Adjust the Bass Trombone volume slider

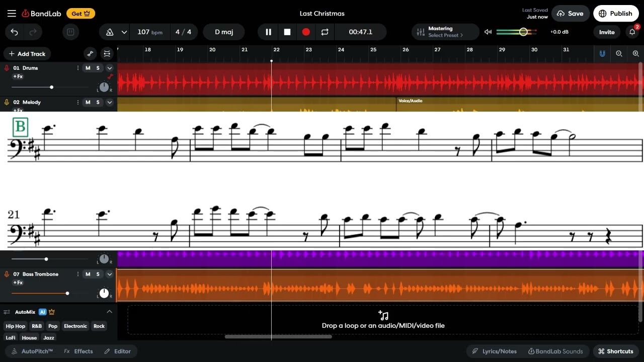pyautogui.click(x=67, y=293)
